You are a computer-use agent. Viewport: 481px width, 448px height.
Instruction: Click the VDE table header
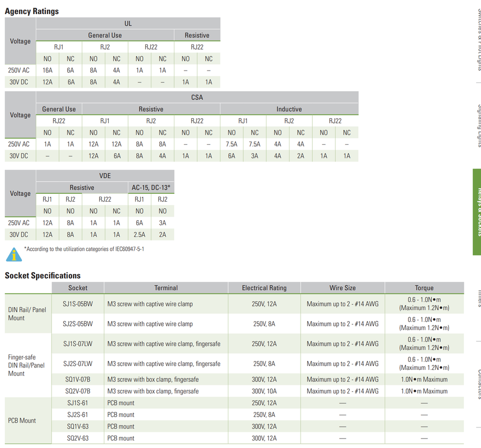tap(105, 176)
